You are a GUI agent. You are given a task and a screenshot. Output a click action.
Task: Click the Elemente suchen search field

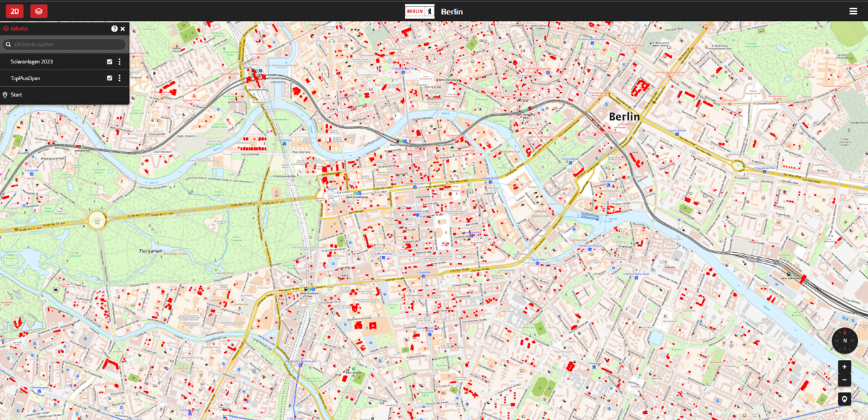point(68,45)
